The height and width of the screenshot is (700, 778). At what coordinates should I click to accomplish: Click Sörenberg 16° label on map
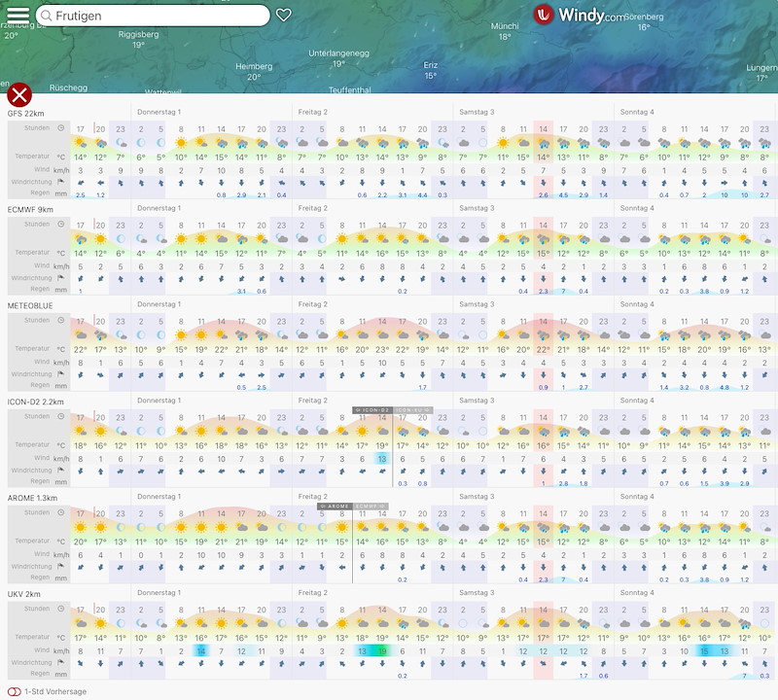[x=644, y=21]
